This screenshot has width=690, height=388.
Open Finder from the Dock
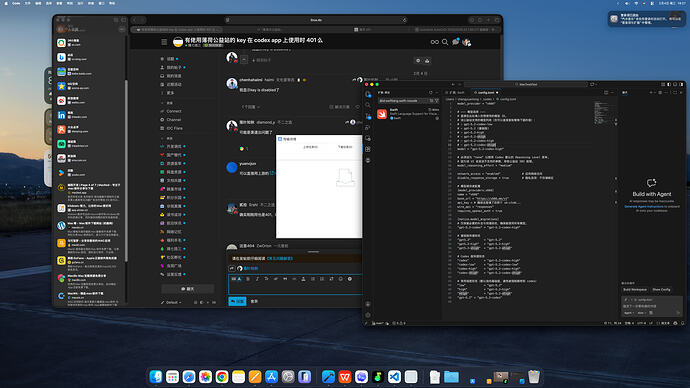(x=156, y=377)
